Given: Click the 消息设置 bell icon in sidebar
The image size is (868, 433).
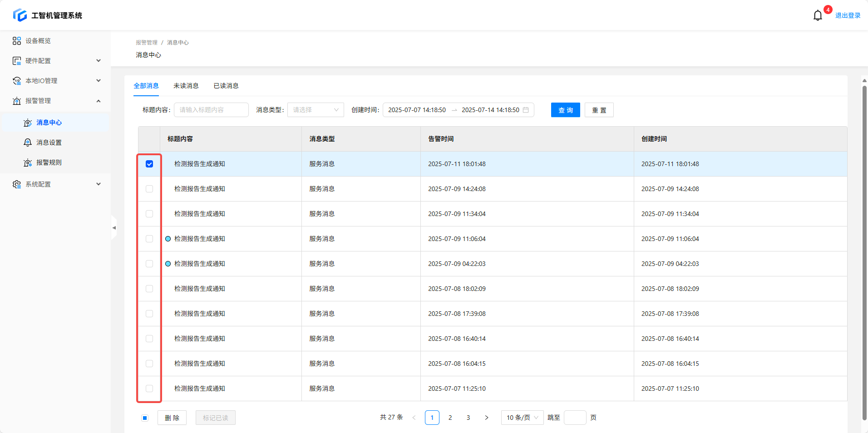Looking at the screenshot, I should click(x=28, y=143).
